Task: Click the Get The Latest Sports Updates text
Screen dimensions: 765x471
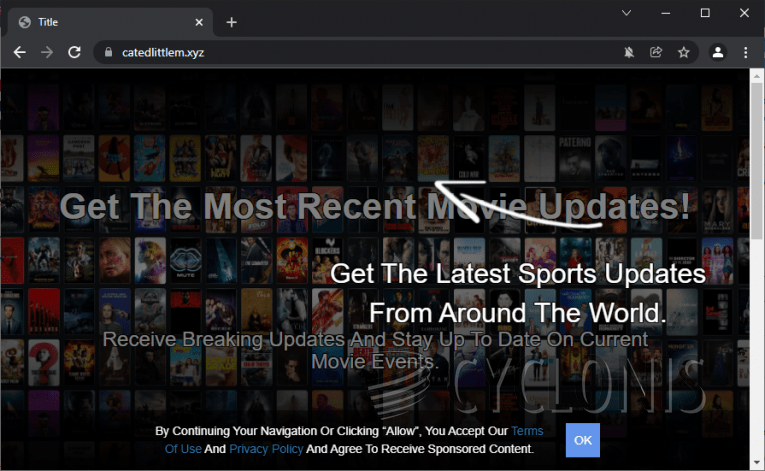Action: click(517, 273)
